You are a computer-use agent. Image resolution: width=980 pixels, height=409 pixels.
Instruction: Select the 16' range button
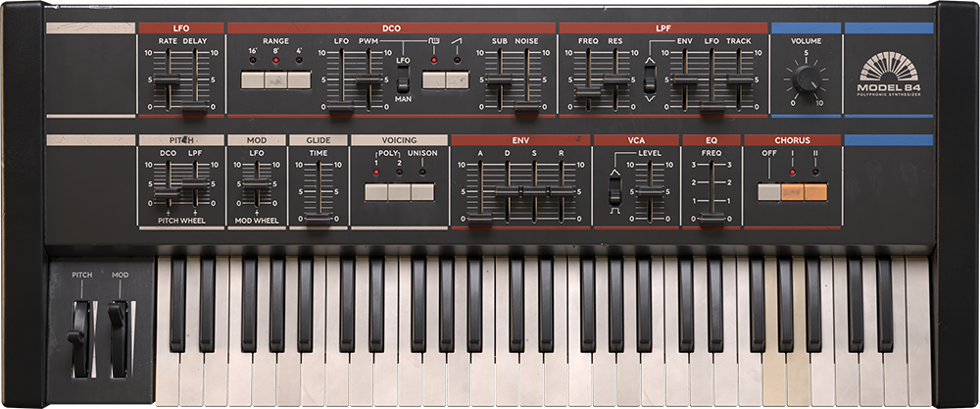point(252,80)
